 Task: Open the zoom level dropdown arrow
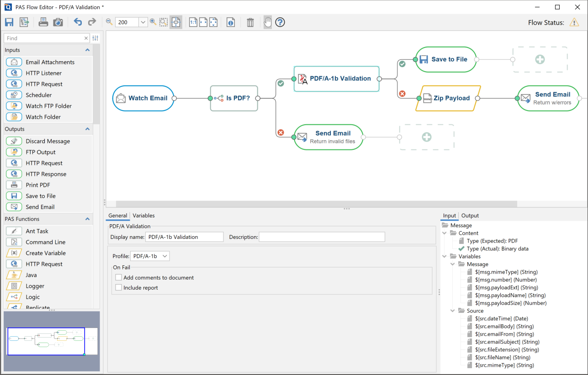[x=143, y=22]
